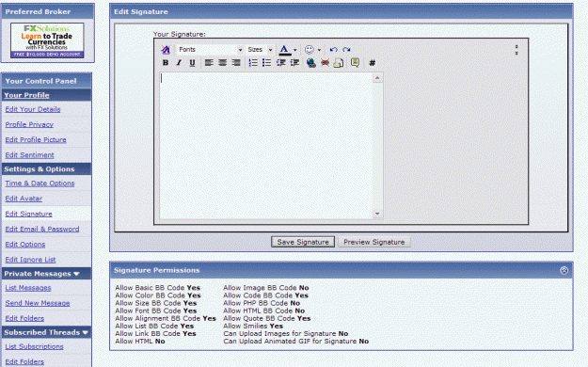Viewport: 588px width, 367px height.
Task: Click 'Allow Image BB Code No' text
Action: [266, 288]
